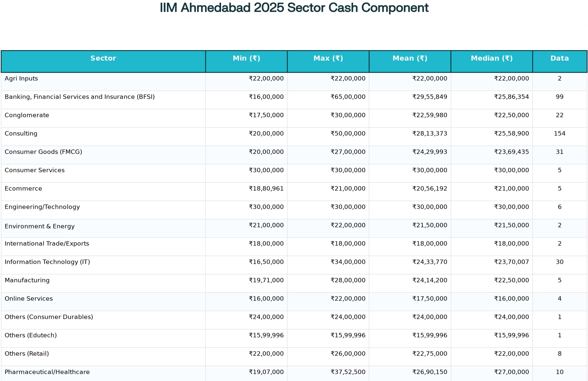Click Pharmaceutical/Healthcare max ₹37,52,500

click(x=348, y=372)
